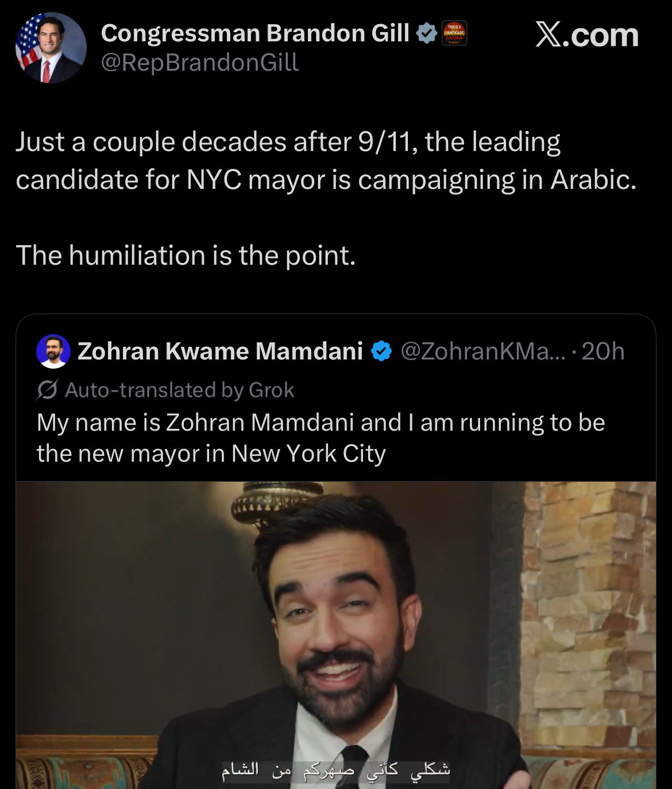672x789 pixels.
Task: Open the 20h timestamp of quoted post
Action: 603,351
